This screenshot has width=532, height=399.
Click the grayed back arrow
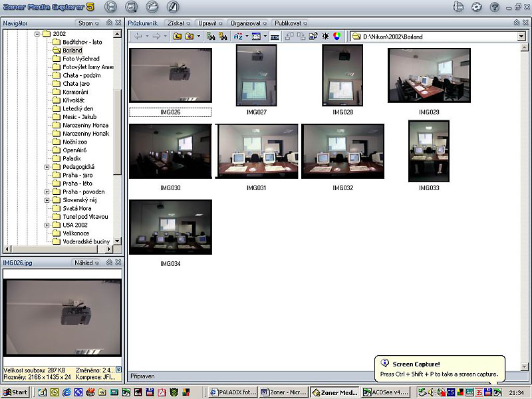pos(138,37)
